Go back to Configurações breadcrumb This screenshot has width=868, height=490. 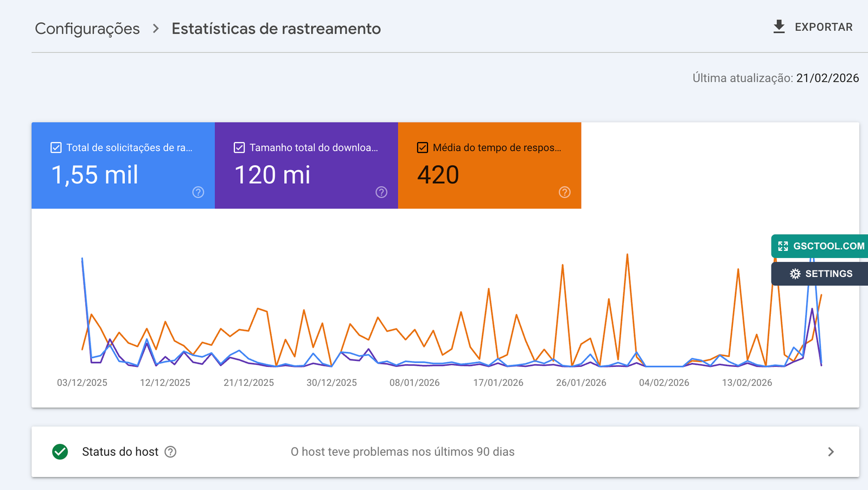click(x=87, y=28)
